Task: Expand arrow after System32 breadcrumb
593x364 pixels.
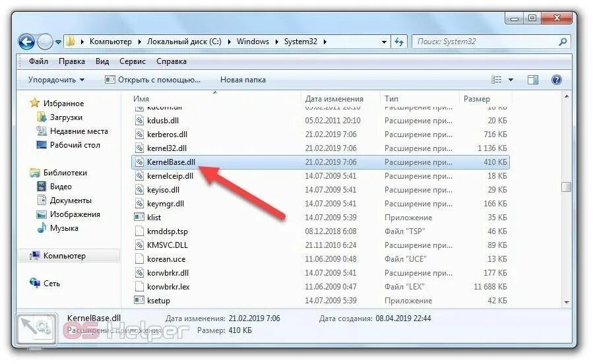Action: pyautogui.click(x=325, y=42)
